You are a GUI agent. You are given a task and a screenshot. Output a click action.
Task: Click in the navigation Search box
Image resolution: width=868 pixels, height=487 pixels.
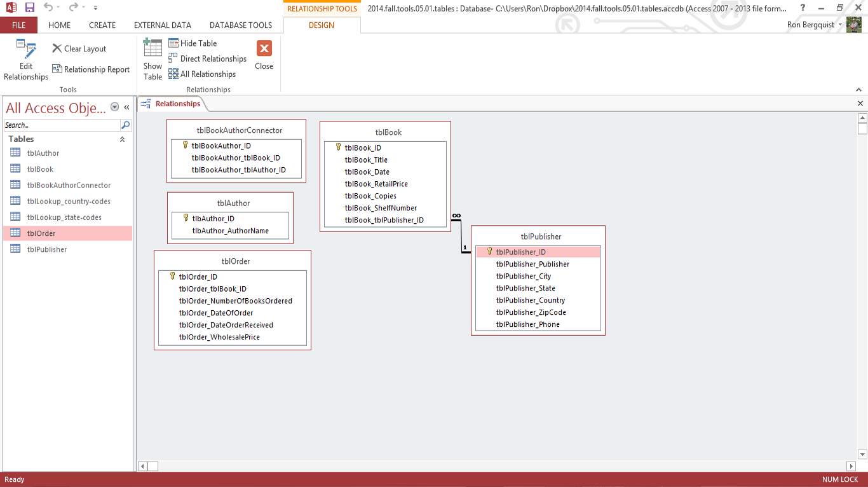pyautogui.click(x=61, y=125)
